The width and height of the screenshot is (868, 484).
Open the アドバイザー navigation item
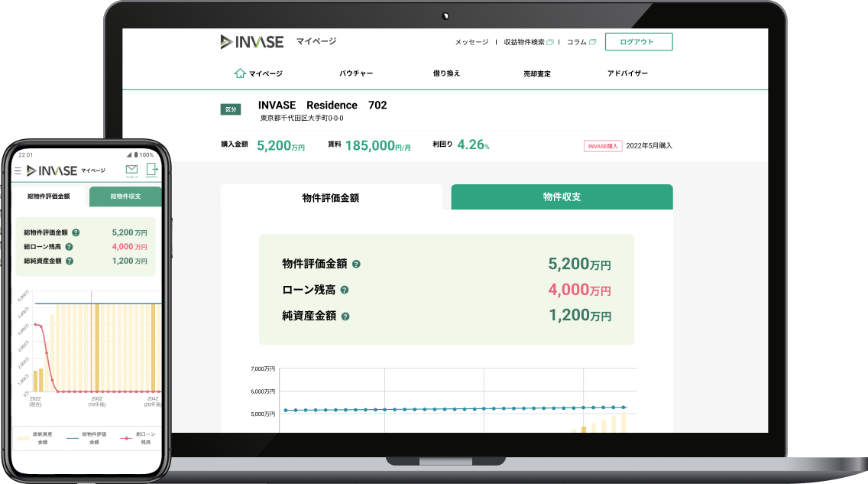click(x=626, y=73)
